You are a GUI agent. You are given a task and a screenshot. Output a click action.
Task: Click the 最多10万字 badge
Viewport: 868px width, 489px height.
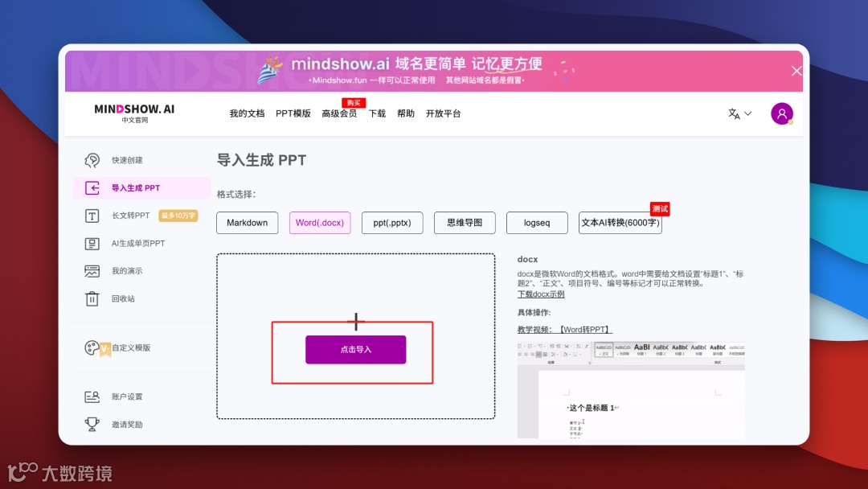pyautogui.click(x=178, y=216)
